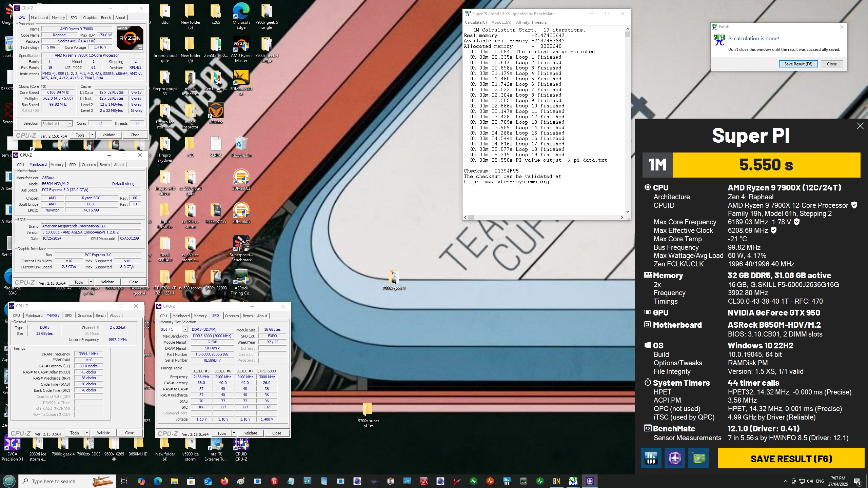Open the volume control in system tray
This screenshot has height=488, width=868.
tap(810, 481)
